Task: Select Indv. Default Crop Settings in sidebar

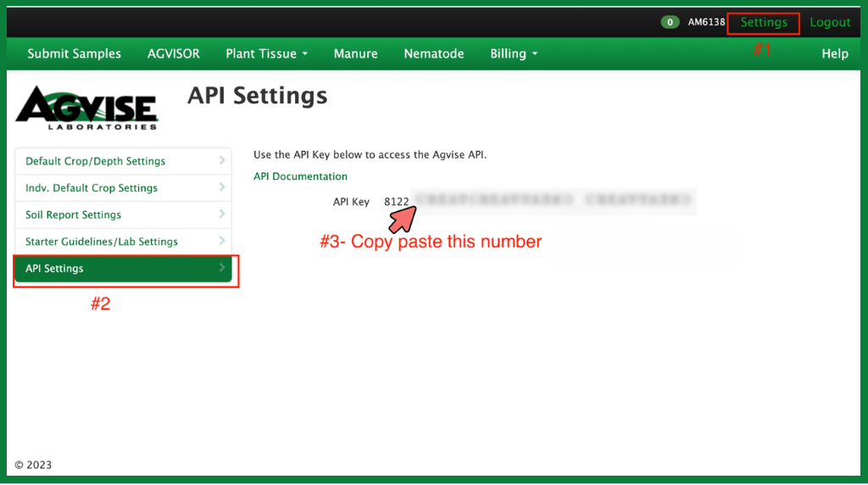Action: click(x=123, y=188)
